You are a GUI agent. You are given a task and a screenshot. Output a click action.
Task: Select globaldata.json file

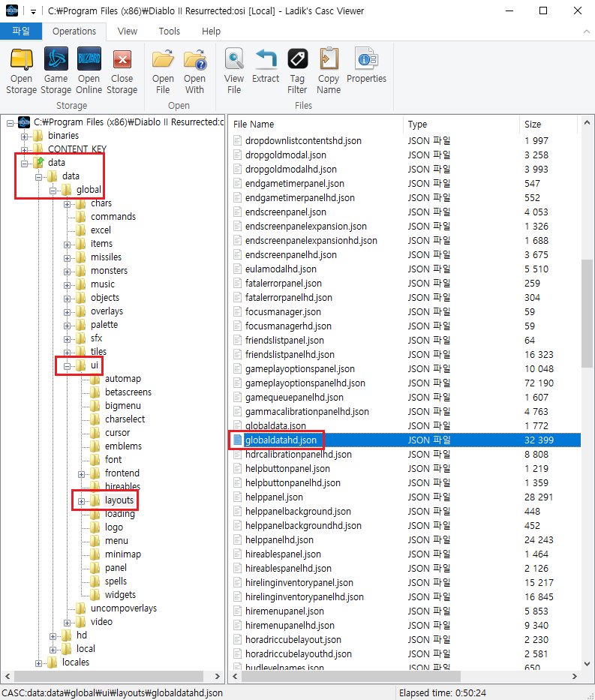click(x=275, y=426)
